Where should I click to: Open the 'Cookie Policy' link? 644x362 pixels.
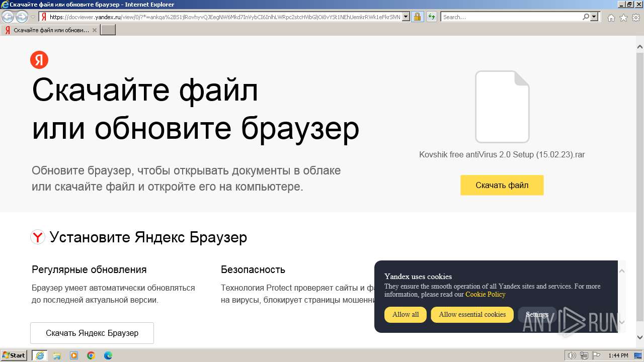(x=485, y=294)
